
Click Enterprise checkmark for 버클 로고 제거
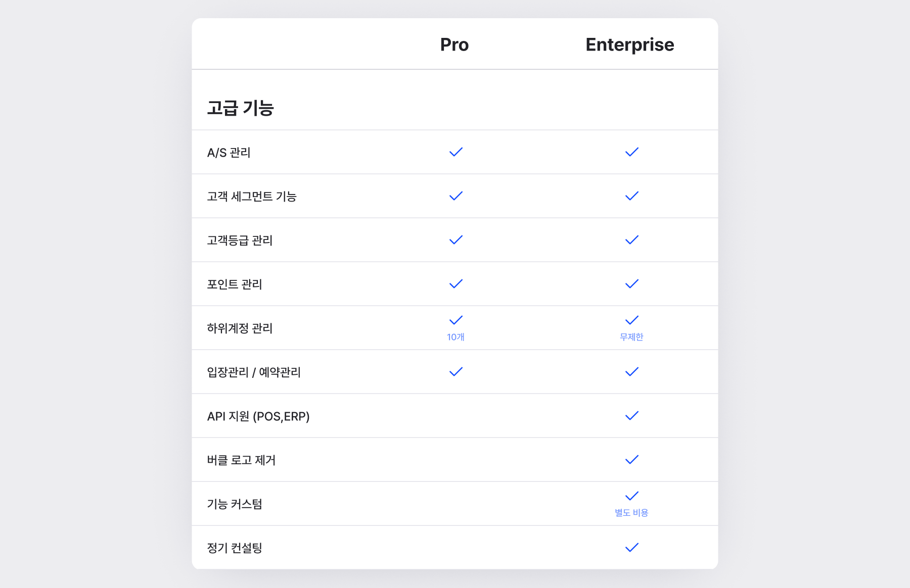pyautogui.click(x=632, y=460)
